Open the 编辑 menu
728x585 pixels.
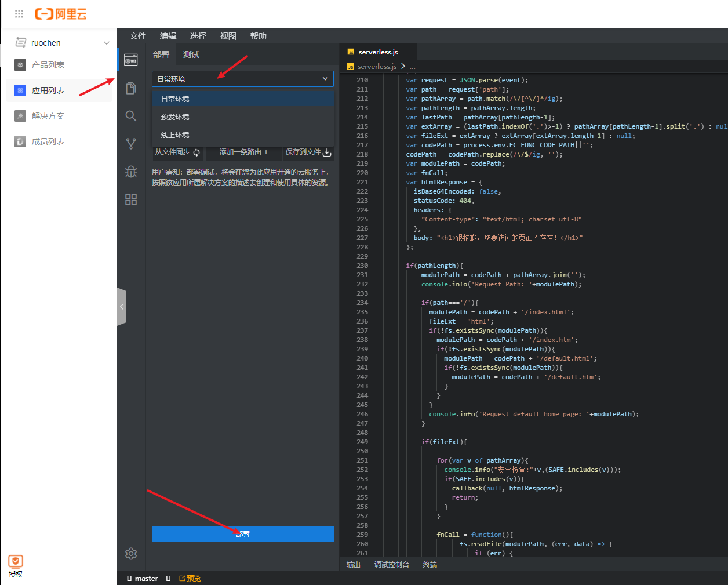(x=168, y=36)
